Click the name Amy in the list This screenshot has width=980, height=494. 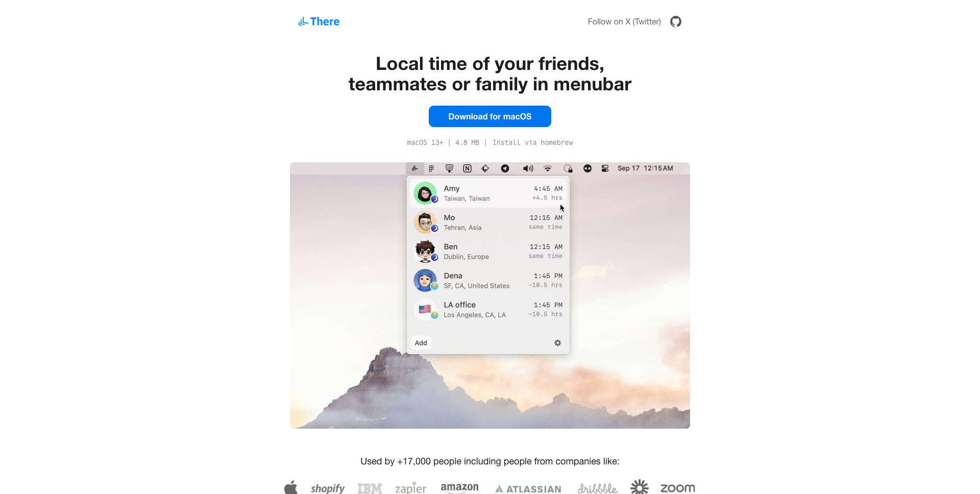[x=452, y=188]
